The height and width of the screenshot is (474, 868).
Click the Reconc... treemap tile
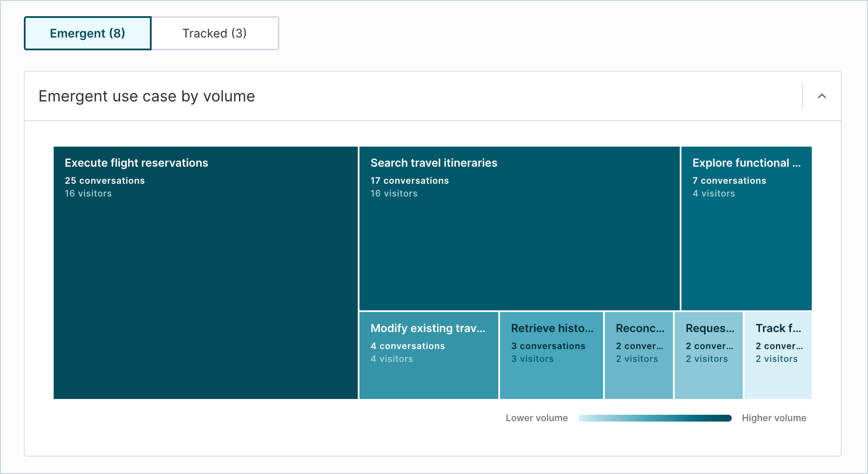tap(639, 355)
